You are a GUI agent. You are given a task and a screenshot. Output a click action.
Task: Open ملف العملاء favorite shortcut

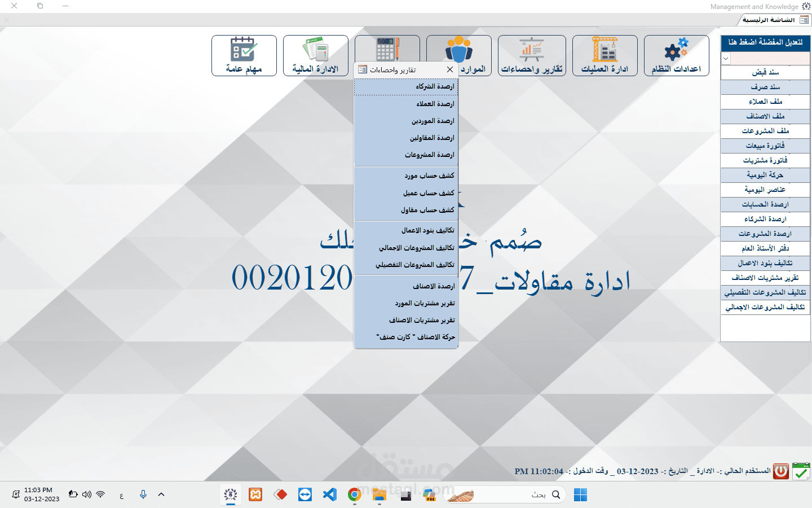click(765, 102)
